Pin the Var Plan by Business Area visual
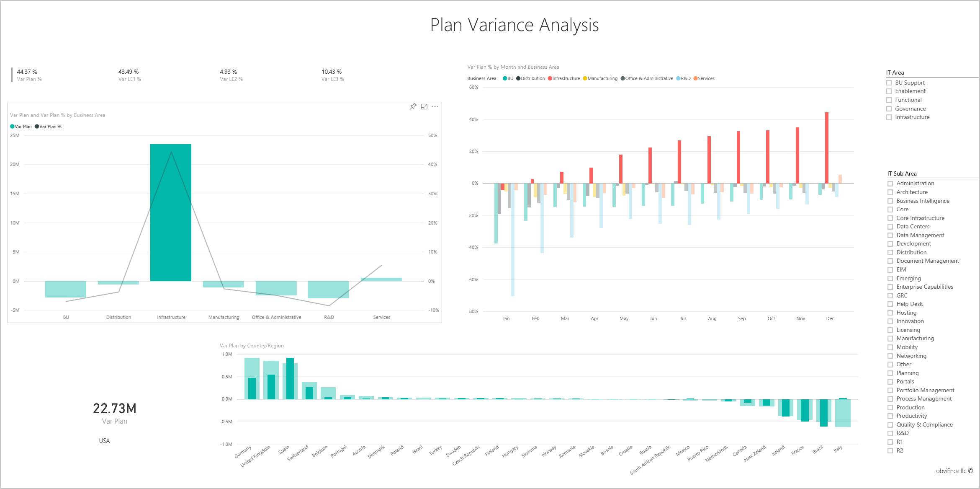 click(414, 107)
